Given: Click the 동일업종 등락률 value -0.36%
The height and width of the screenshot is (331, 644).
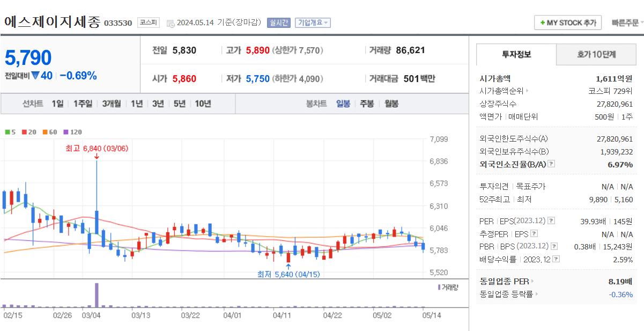Looking at the screenshot, I should (x=621, y=294).
